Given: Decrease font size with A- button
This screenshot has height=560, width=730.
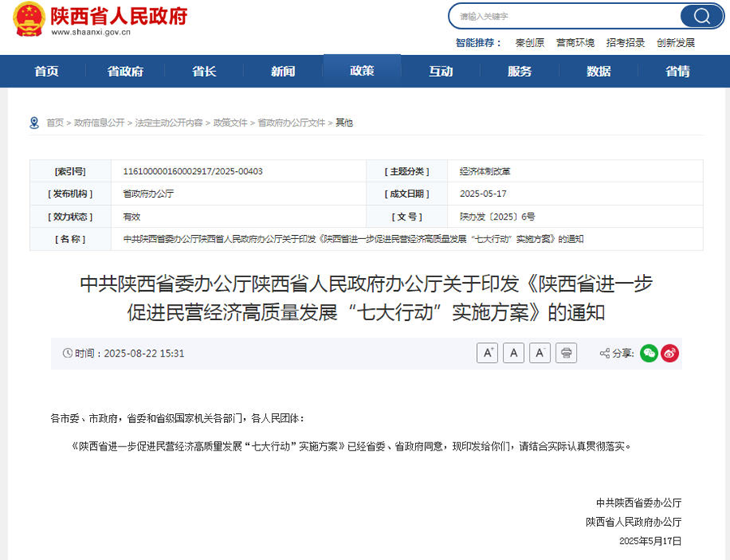Looking at the screenshot, I should tap(539, 353).
